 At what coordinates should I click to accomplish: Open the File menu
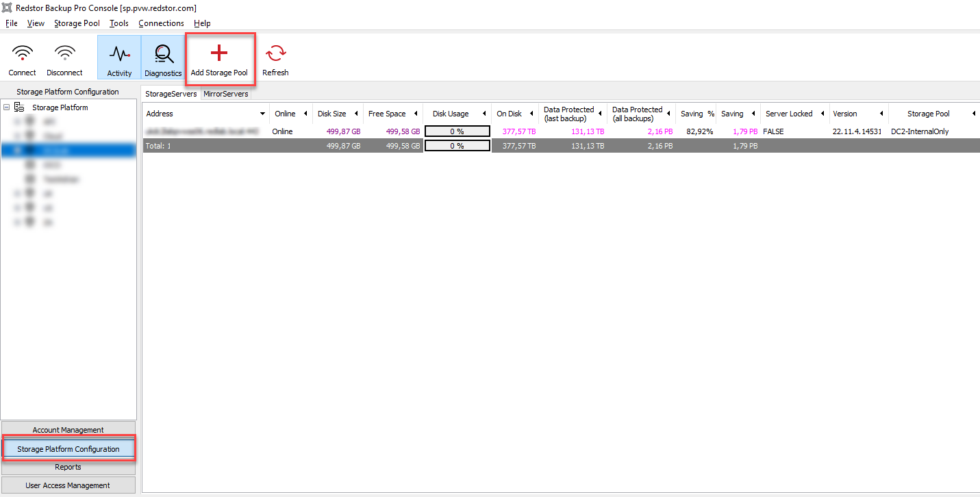coord(12,23)
